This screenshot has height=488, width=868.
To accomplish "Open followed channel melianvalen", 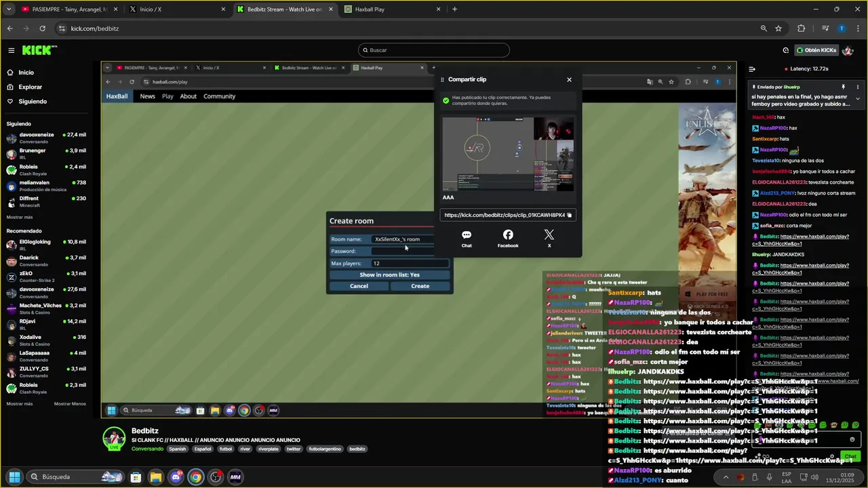I will (46, 186).
